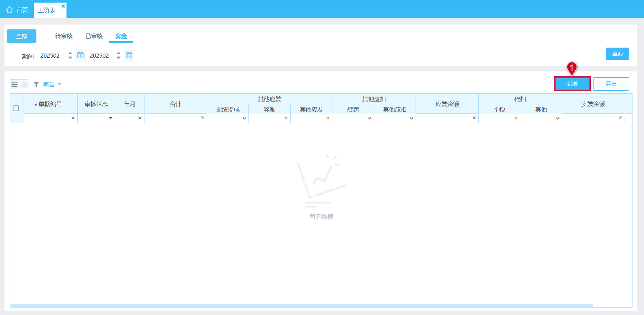Switch to the 已审核 tab
644x315 pixels.
tap(94, 36)
